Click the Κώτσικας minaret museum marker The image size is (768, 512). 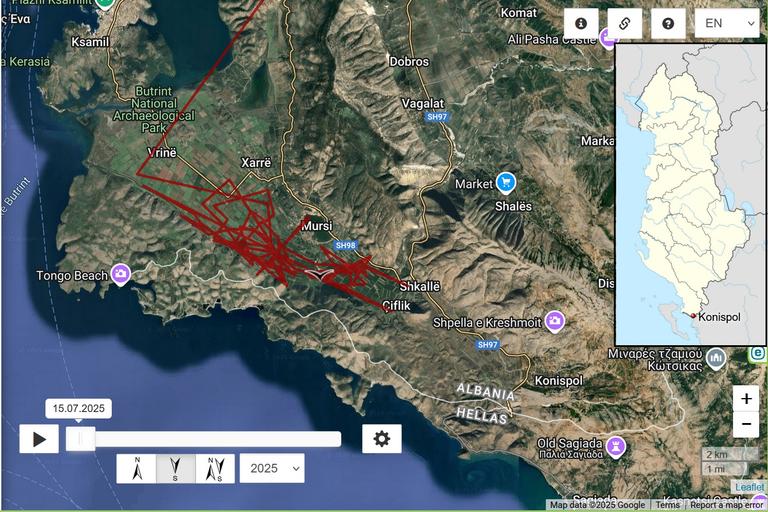[x=716, y=357]
